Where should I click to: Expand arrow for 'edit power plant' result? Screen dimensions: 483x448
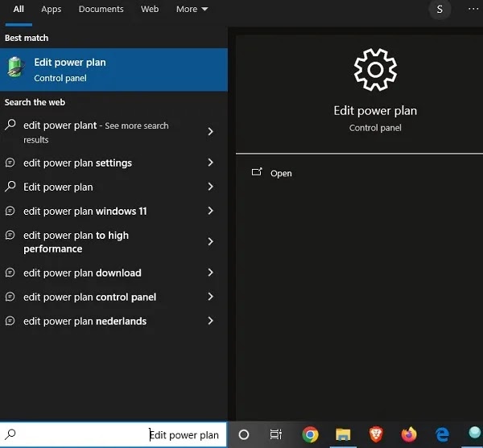(x=210, y=132)
